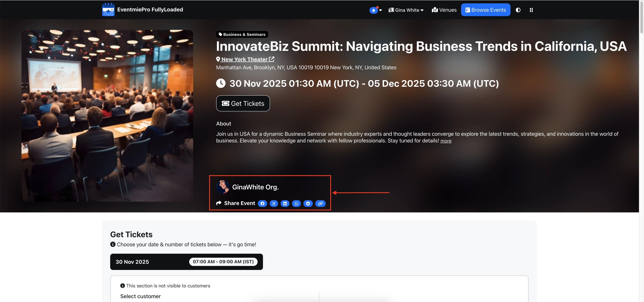644x302 pixels.
Task: Click the Business & Seminars category tag
Action: [242, 34]
